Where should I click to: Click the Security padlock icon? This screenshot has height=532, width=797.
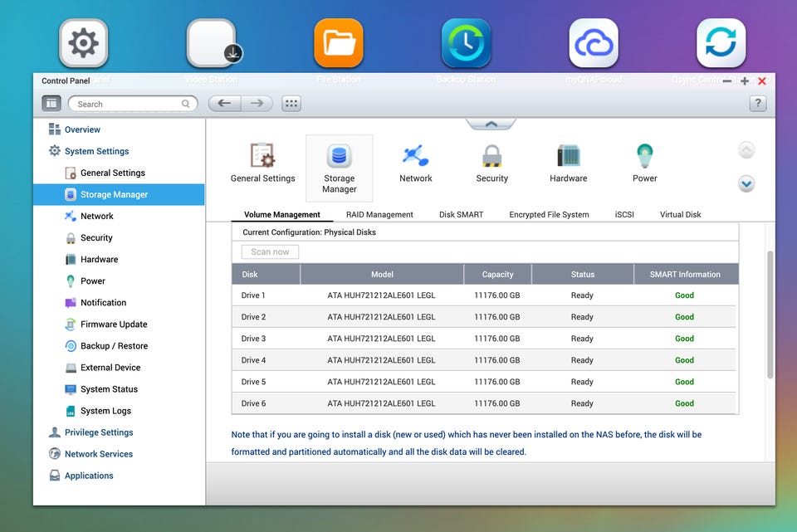(491, 156)
